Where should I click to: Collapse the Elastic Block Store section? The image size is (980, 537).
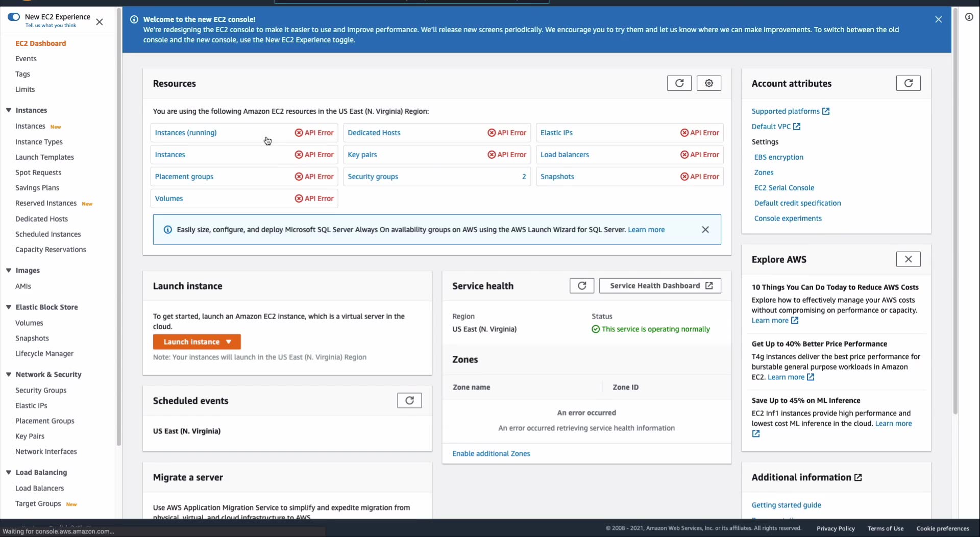(x=9, y=307)
